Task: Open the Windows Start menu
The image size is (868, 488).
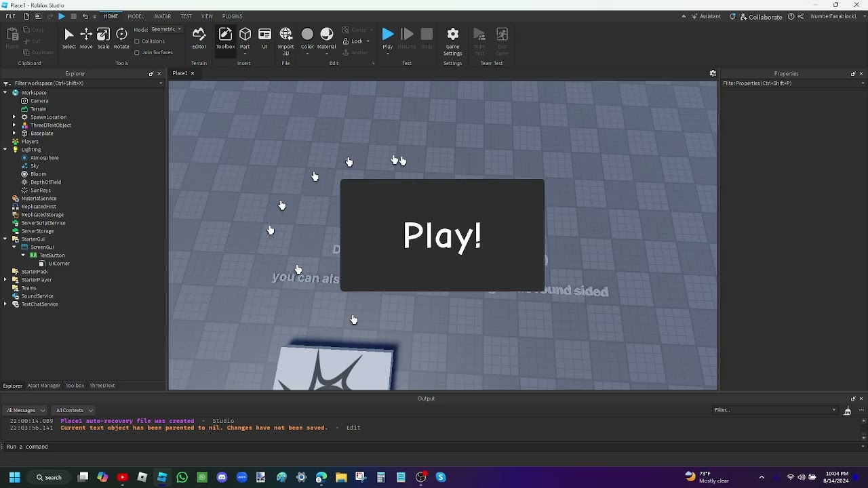Action: point(14,477)
